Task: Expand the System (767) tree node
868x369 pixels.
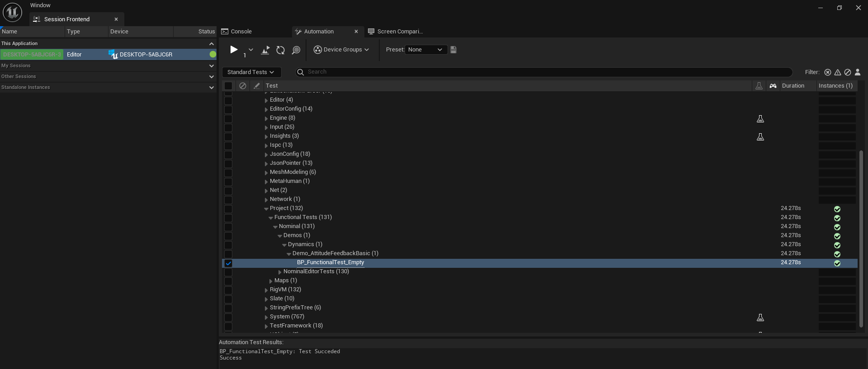Action: coord(266,317)
